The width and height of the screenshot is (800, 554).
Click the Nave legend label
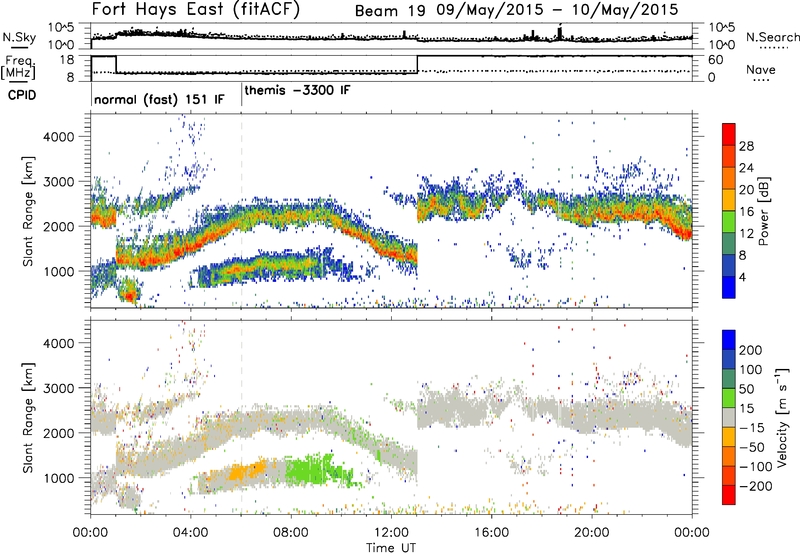tap(761, 69)
